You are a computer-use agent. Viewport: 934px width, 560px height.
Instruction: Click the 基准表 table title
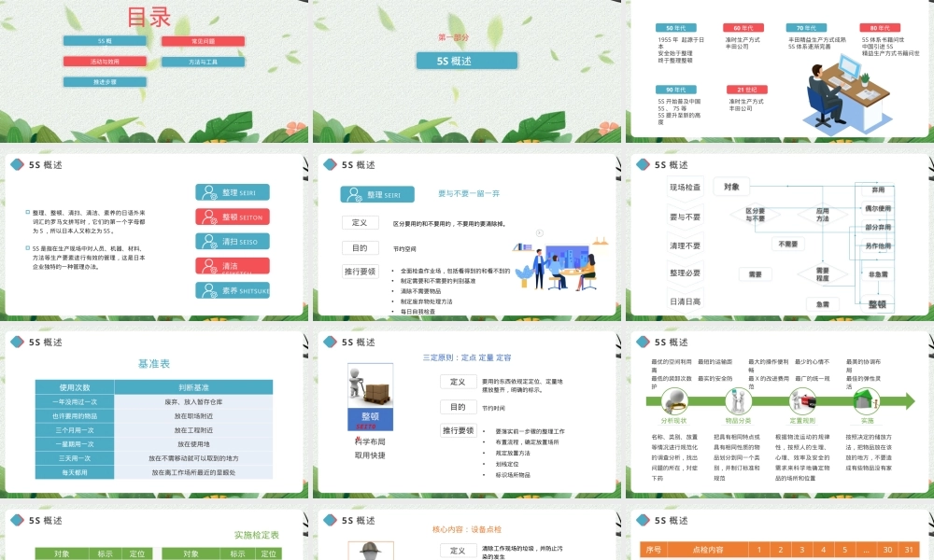tap(154, 364)
